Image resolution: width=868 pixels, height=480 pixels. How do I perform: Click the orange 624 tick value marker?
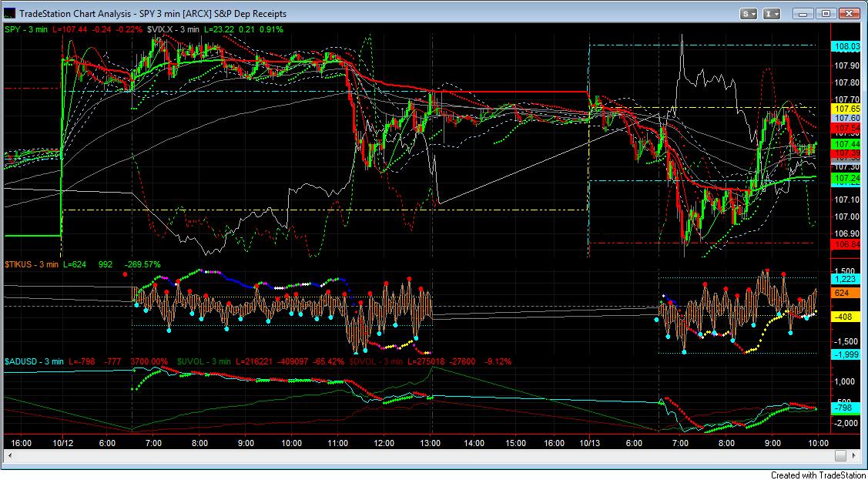[846, 294]
